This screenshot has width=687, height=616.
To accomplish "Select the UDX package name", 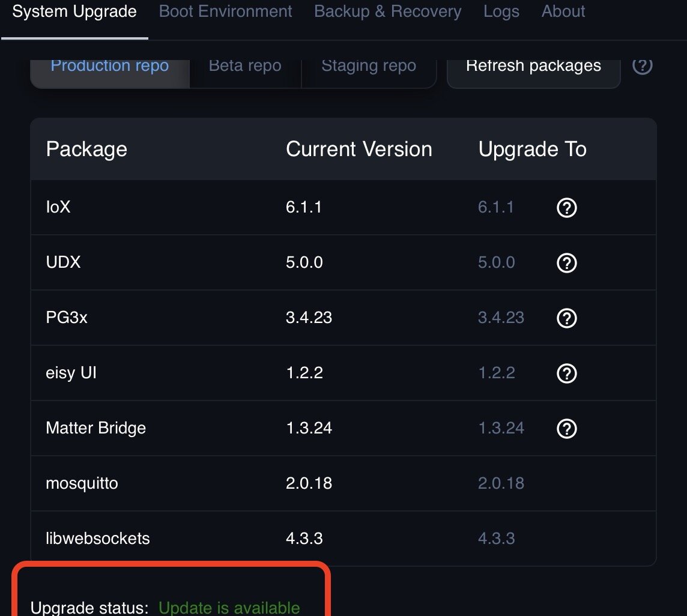I will click(x=63, y=262).
